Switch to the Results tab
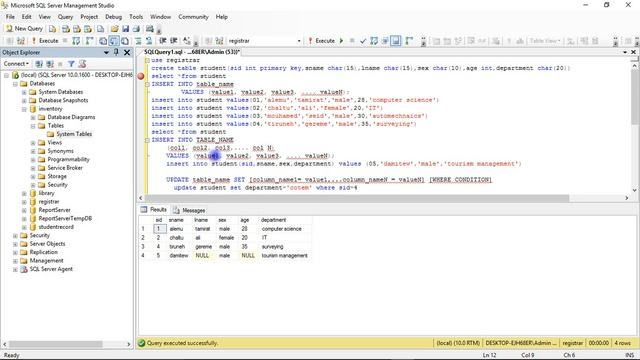Screen dimensions: 640x360 (x=154, y=210)
